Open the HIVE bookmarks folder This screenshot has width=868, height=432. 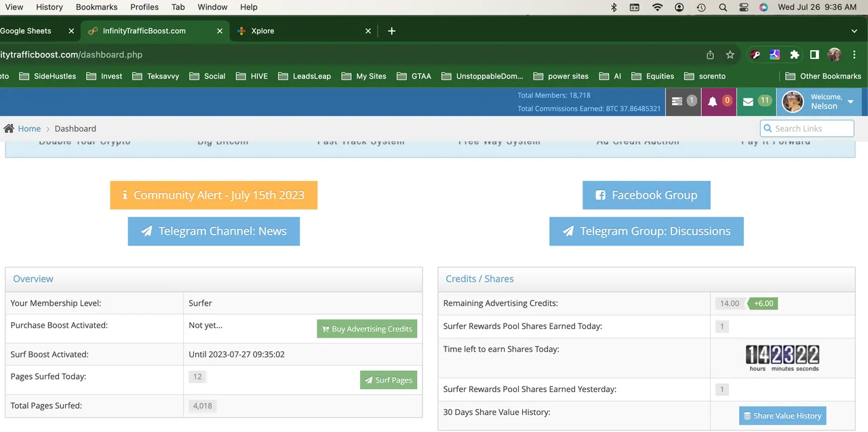(252, 76)
